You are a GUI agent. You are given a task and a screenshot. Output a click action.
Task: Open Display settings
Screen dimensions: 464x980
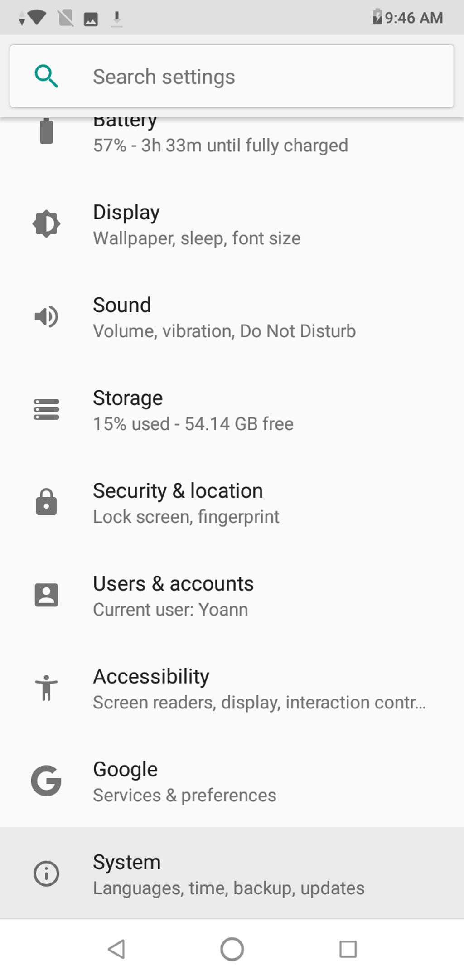pyautogui.click(x=197, y=225)
